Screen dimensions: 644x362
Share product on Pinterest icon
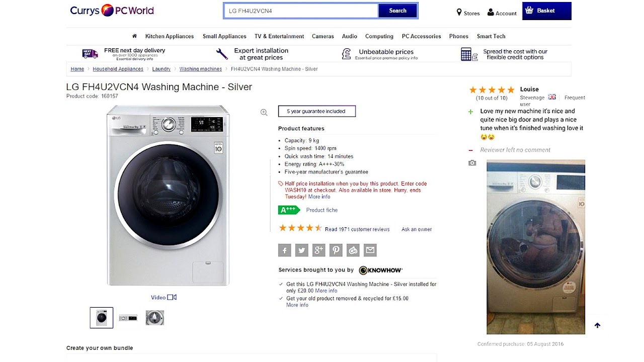pyautogui.click(x=336, y=250)
